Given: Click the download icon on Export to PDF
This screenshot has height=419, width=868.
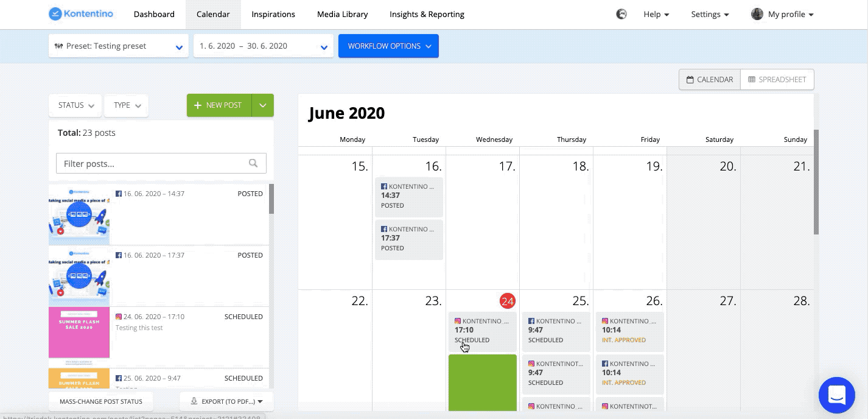Looking at the screenshot, I should 194,401.
